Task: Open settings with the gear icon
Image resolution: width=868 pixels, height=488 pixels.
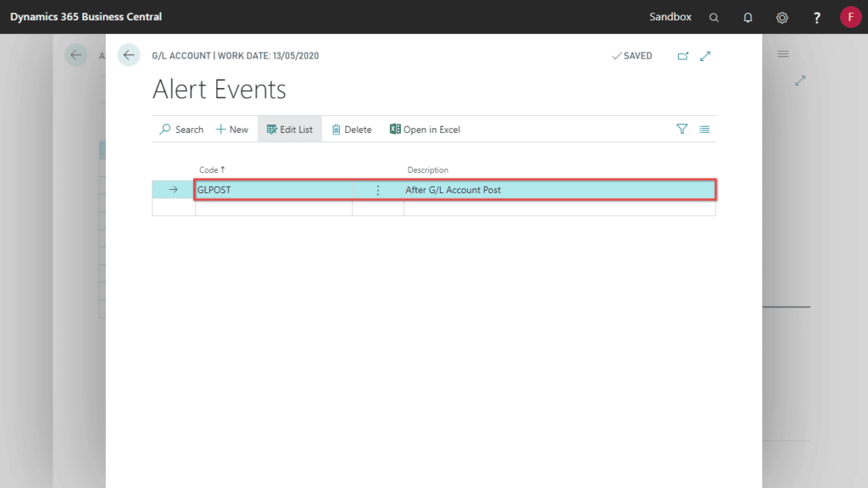Action: click(x=782, y=16)
